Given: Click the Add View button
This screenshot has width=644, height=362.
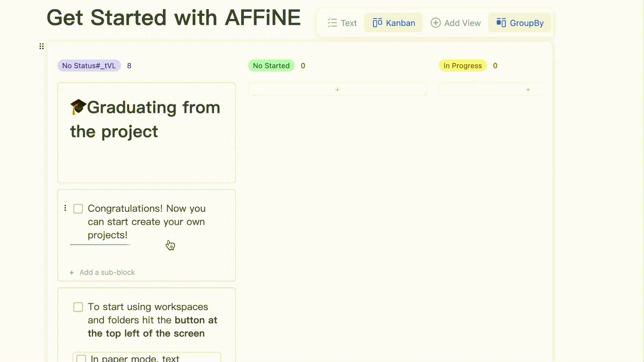Looking at the screenshot, I should 455,23.
